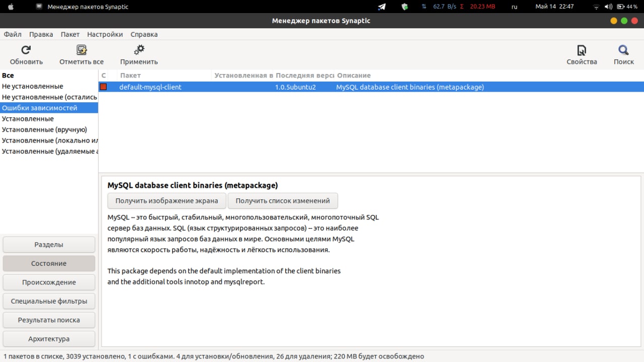The height and width of the screenshot is (362, 644).
Task: Click the red status box of default-mysql-client
Action: [x=104, y=87]
